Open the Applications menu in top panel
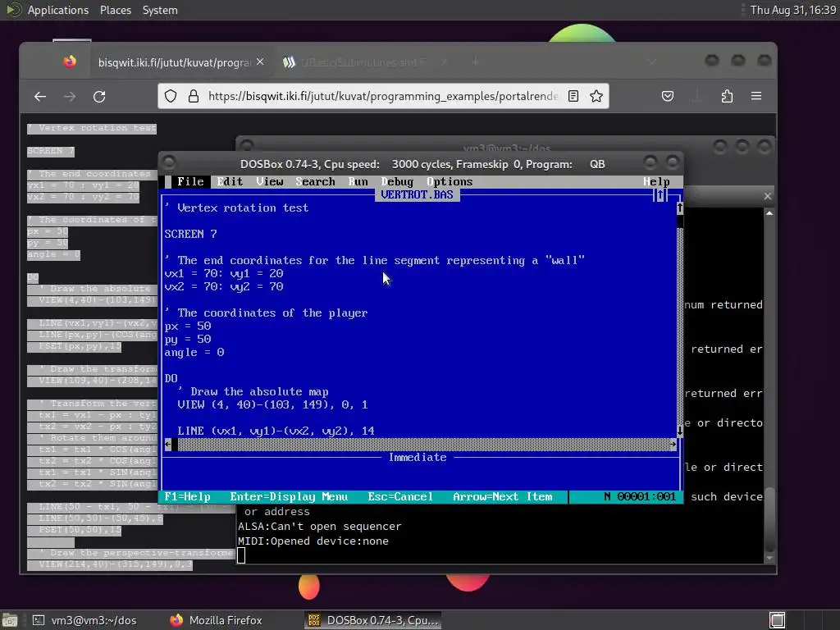 pyautogui.click(x=58, y=10)
